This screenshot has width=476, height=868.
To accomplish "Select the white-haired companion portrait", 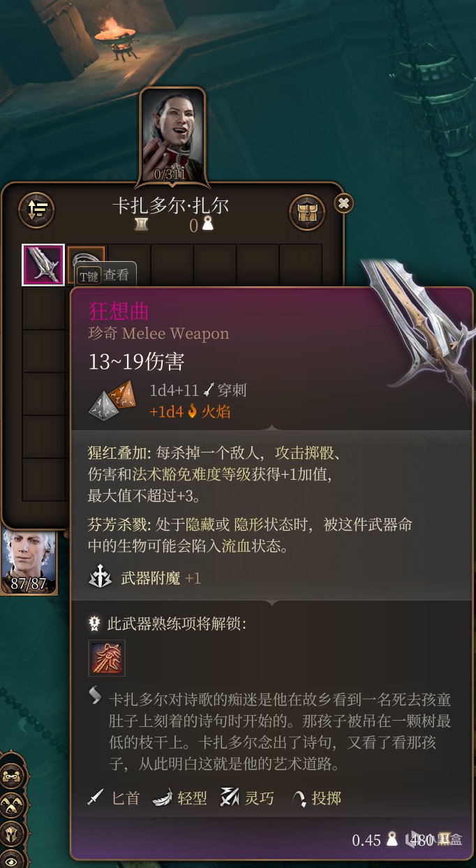I will point(29,561).
